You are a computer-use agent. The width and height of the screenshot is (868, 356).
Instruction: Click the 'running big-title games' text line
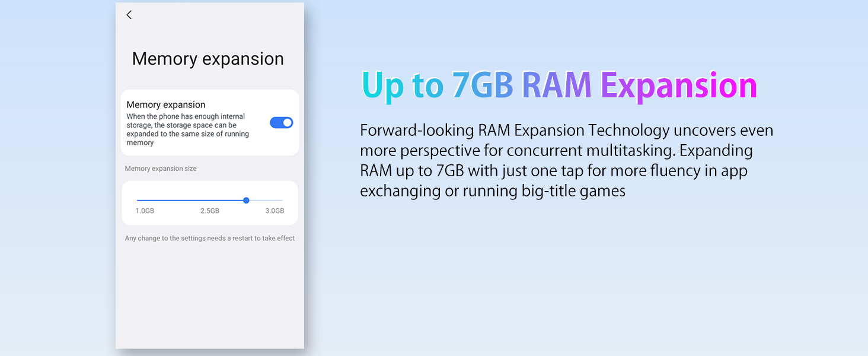tap(493, 191)
